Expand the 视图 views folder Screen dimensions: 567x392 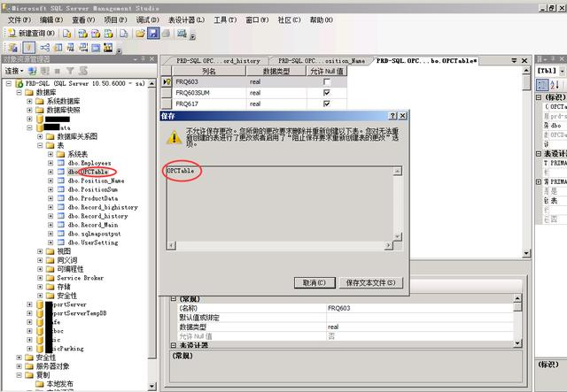point(40,251)
